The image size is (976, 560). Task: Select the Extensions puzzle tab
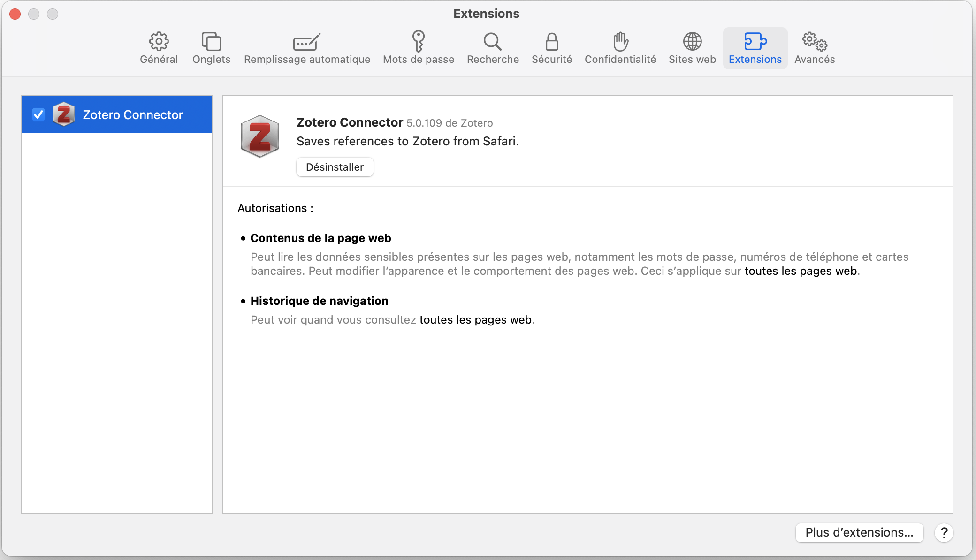coord(755,48)
